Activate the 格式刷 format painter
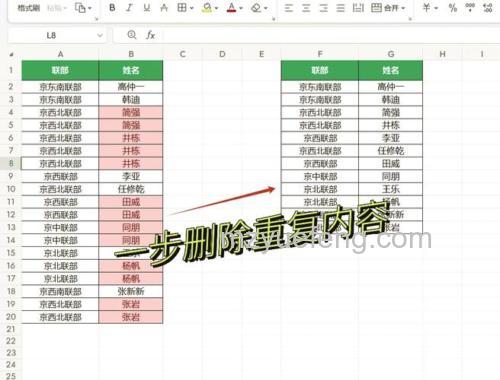The image size is (500, 380). [x=29, y=8]
